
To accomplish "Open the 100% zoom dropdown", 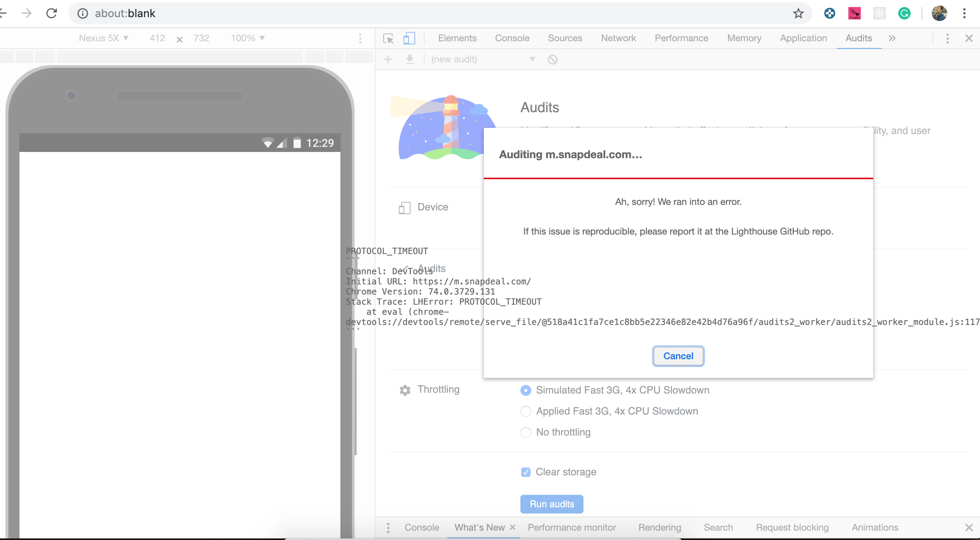I will point(248,38).
